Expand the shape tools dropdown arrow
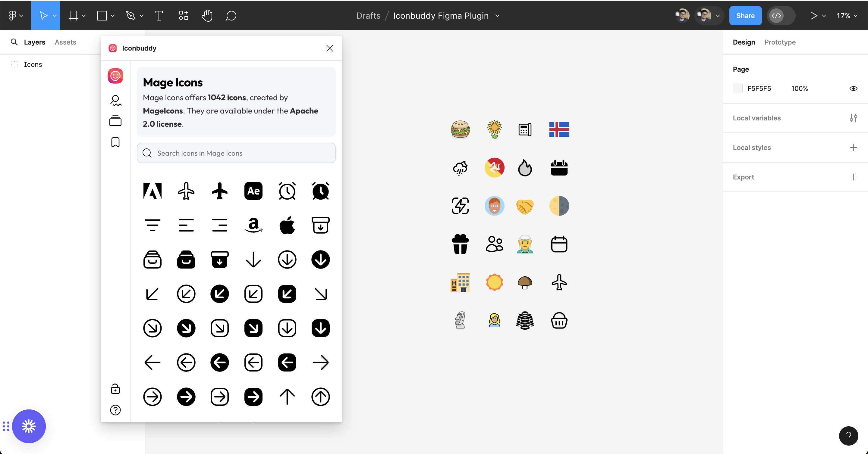This screenshot has height=454, width=868. click(x=113, y=16)
